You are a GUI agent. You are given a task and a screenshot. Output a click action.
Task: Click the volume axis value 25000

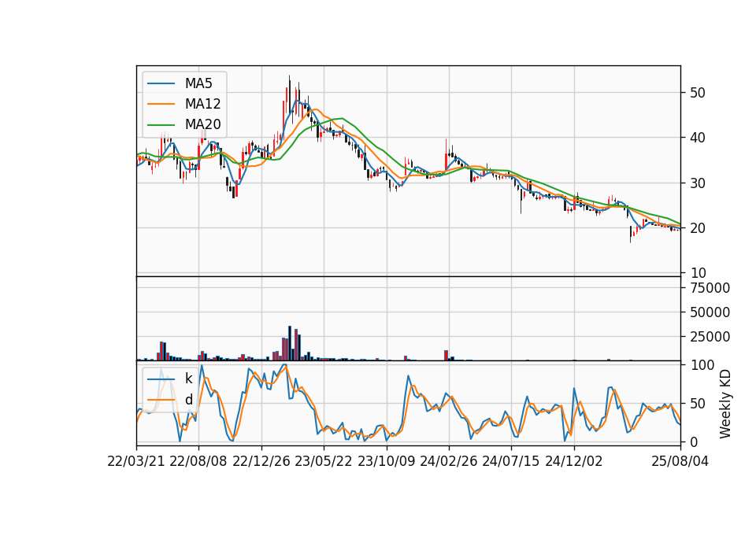click(710, 337)
